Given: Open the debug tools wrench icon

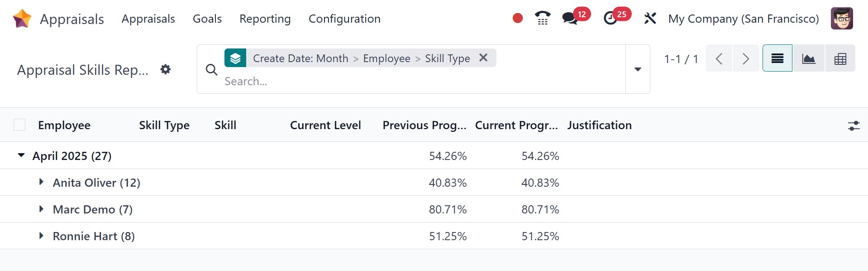Looking at the screenshot, I should point(650,19).
